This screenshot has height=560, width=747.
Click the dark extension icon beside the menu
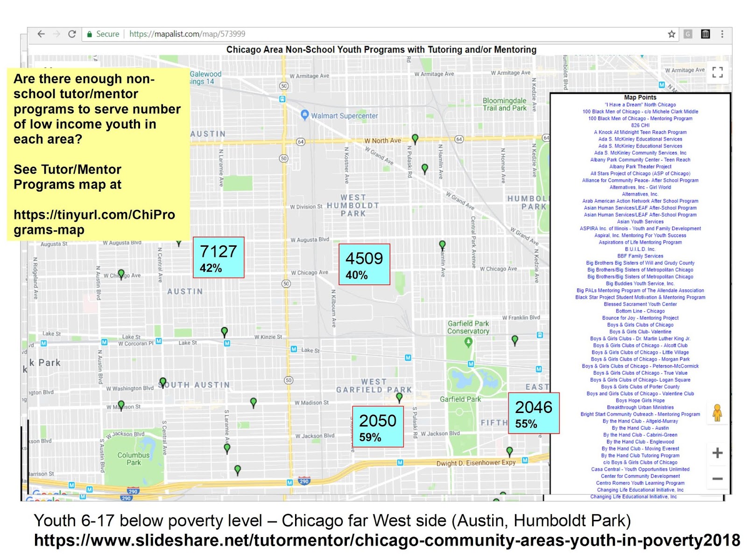click(705, 34)
